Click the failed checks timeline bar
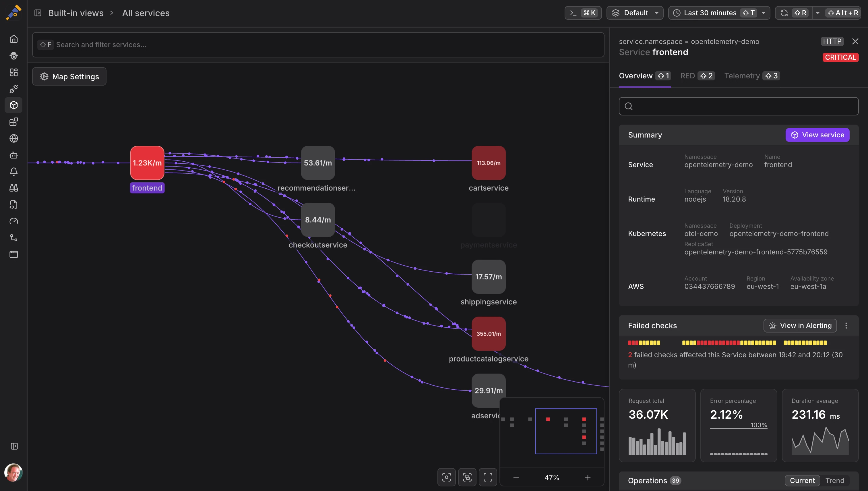This screenshot has height=491, width=868. click(727, 343)
